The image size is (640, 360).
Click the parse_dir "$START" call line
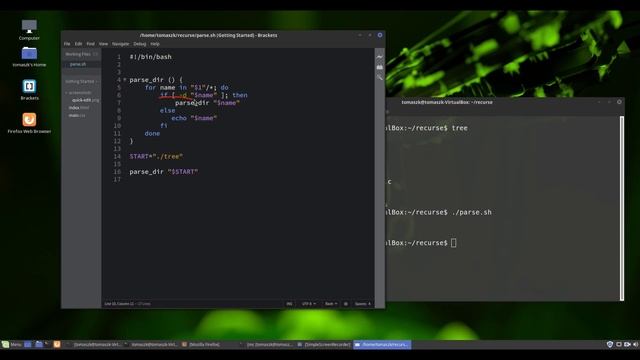point(164,172)
